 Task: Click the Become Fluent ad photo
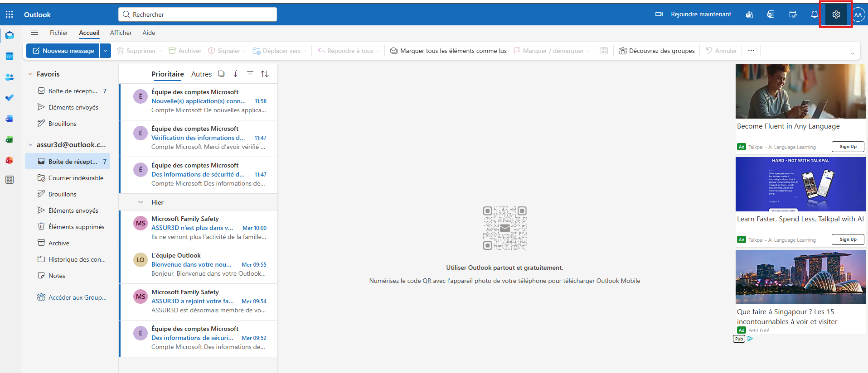tap(800, 91)
